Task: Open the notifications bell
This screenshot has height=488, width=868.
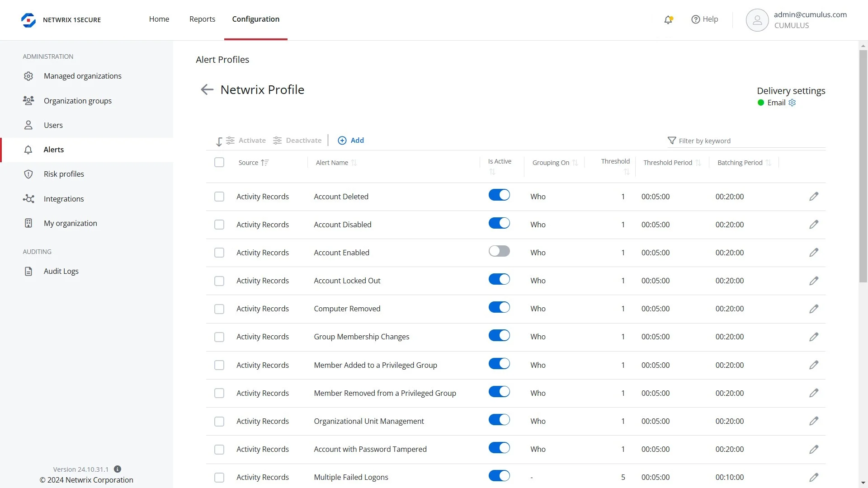Action: 668,19
